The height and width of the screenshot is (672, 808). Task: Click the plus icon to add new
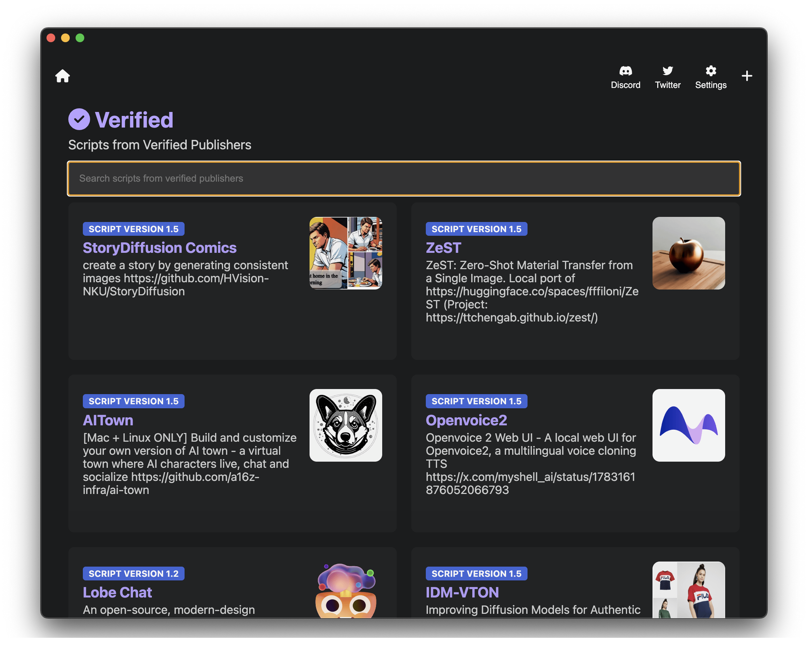[747, 76]
